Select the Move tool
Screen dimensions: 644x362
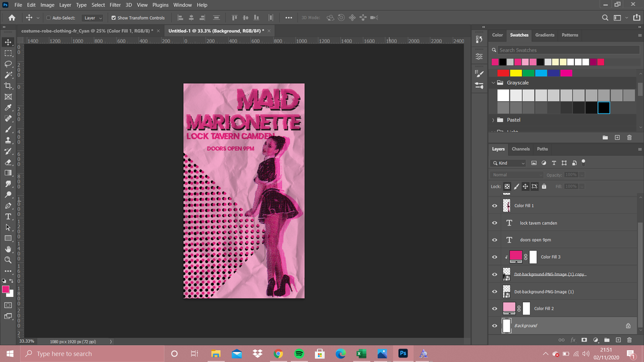[8, 42]
